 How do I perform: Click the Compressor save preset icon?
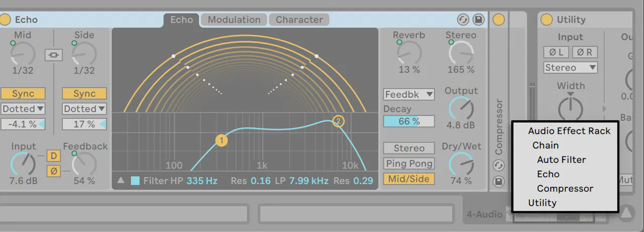[x=499, y=182]
